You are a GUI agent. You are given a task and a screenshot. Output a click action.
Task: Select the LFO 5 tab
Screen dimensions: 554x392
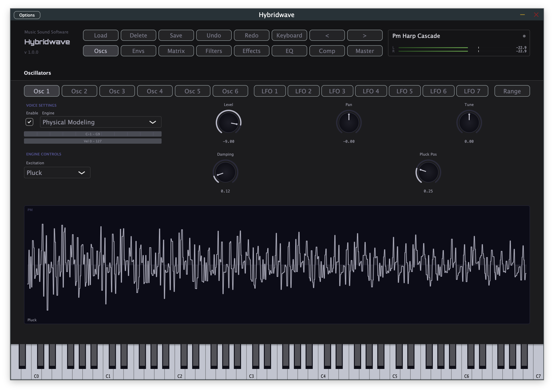point(404,91)
